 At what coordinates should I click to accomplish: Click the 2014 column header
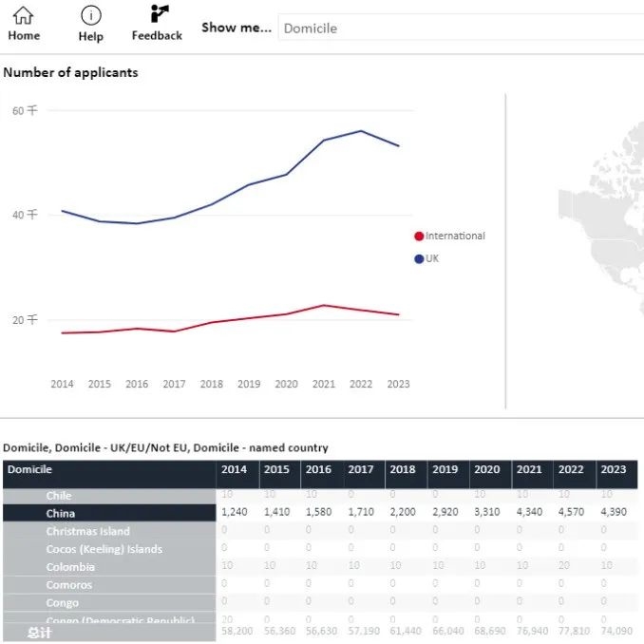click(235, 470)
